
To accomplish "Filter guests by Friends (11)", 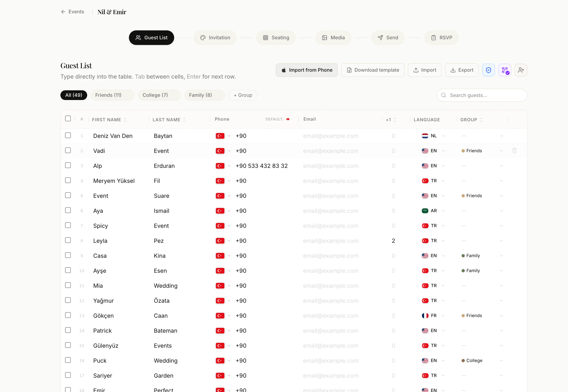I will 112,95.
